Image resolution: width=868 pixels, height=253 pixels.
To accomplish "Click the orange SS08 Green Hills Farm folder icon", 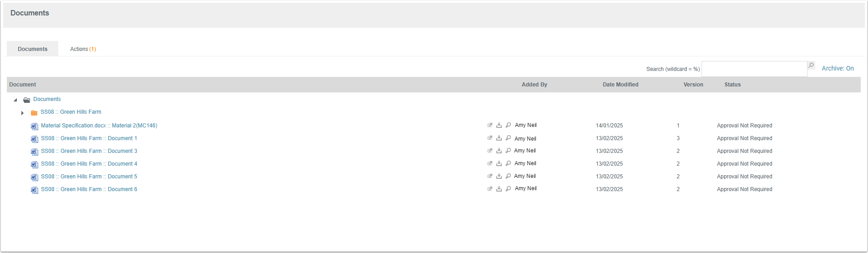I will 34,112.
